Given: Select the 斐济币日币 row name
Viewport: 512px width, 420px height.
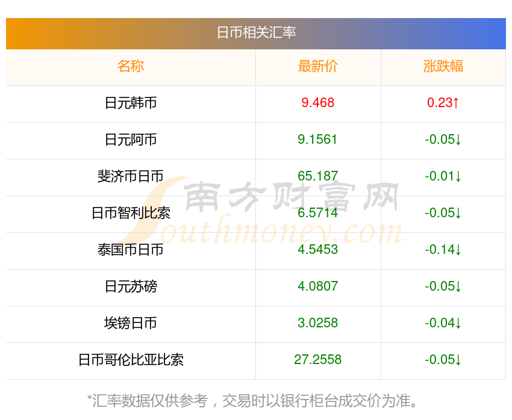Looking at the screenshot, I should pyautogui.click(x=131, y=176).
